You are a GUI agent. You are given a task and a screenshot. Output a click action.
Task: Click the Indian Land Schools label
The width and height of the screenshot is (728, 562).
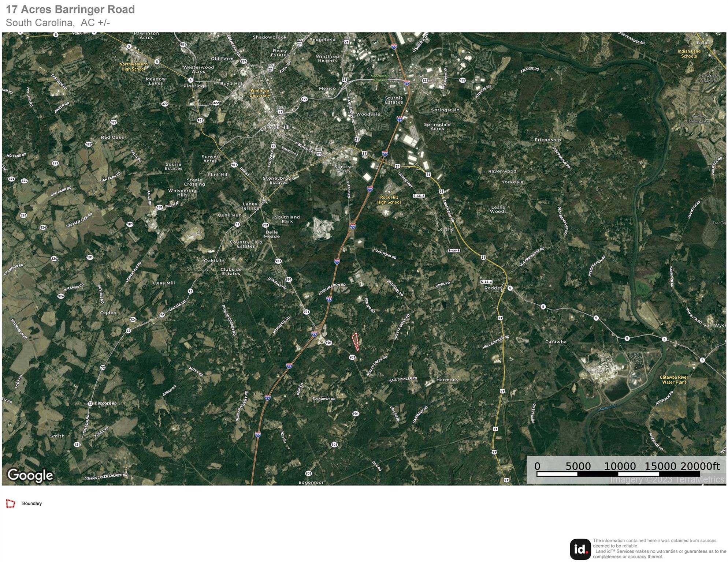pyautogui.click(x=688, y=53)
